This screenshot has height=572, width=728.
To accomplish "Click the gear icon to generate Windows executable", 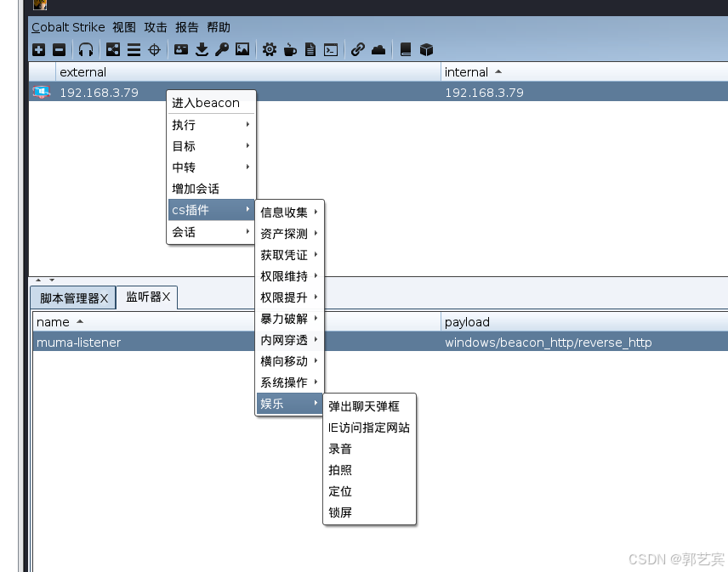I will point(270,49).
